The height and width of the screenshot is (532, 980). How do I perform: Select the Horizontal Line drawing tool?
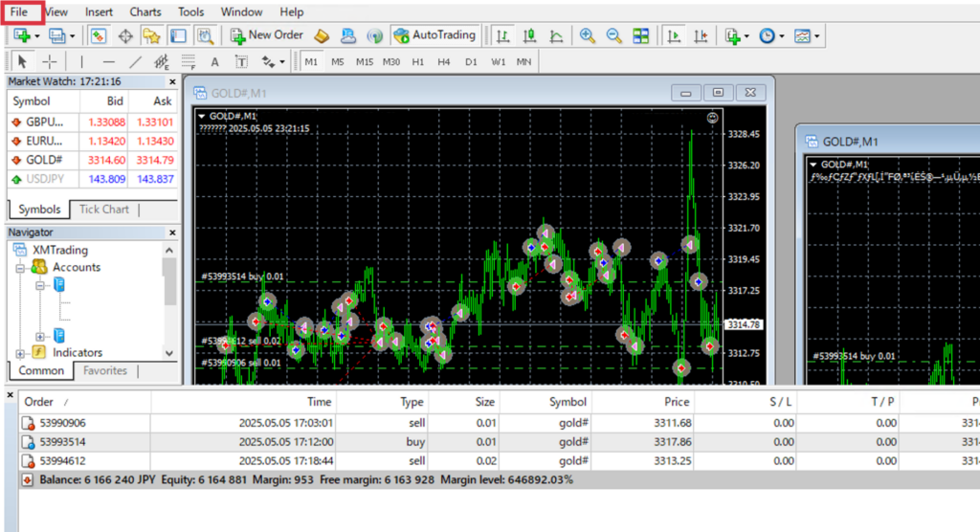(109, 61)
